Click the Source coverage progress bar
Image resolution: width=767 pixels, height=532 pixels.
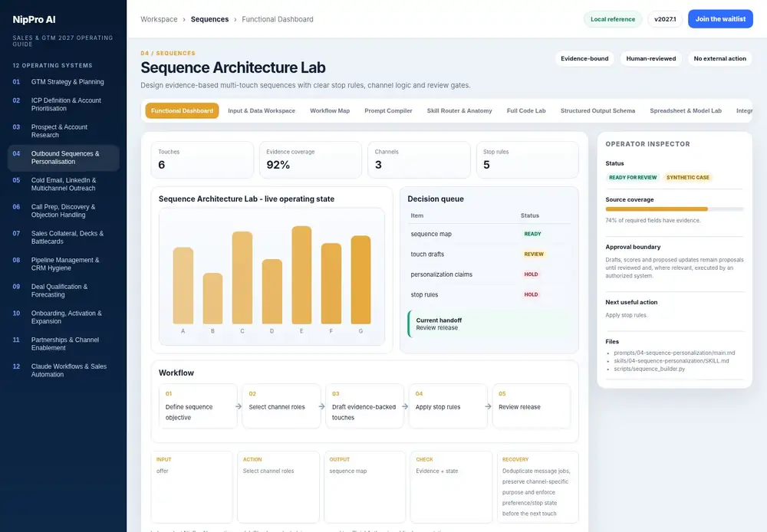pos(674,209)
